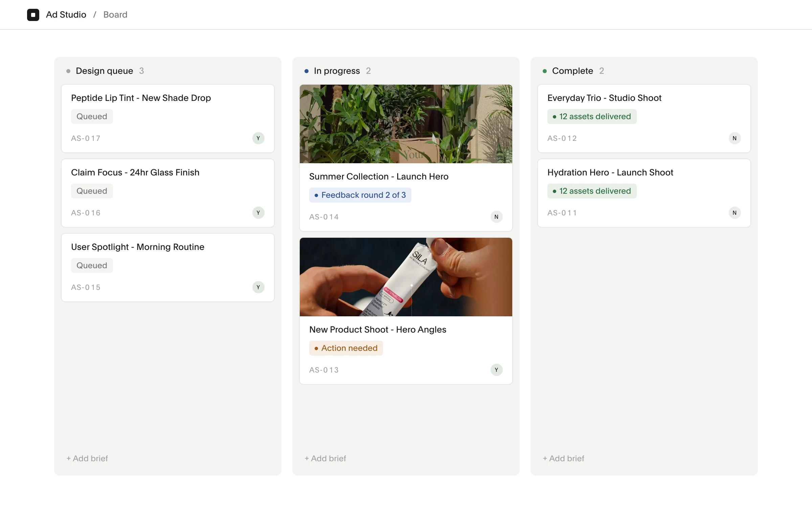
Task: Click the Y avatar on AS-016 card
Action: pos(258,213)
